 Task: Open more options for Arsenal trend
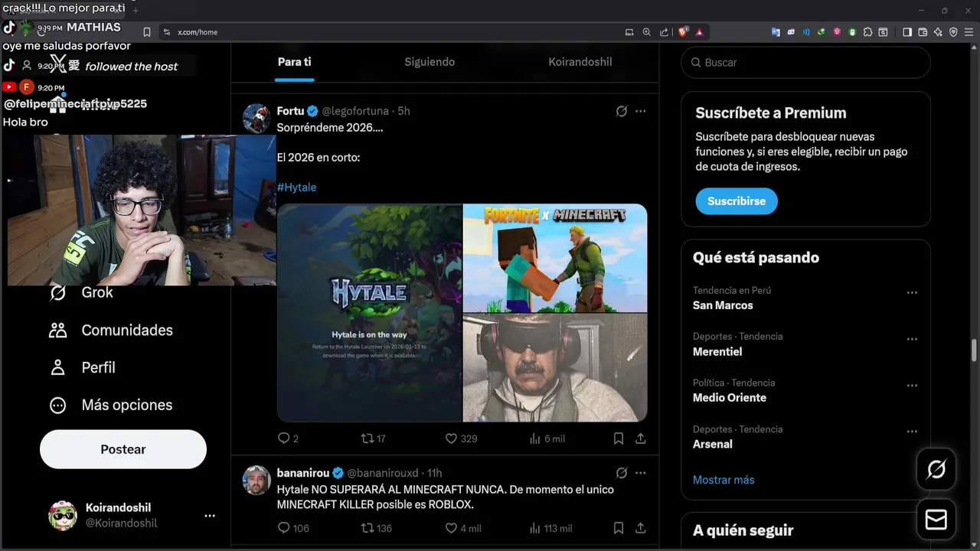[x=912, y=432]
